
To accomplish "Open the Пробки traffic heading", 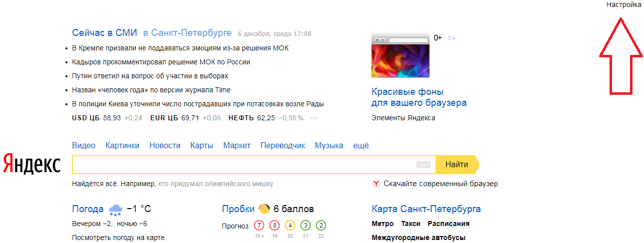I will click(238, 209).
